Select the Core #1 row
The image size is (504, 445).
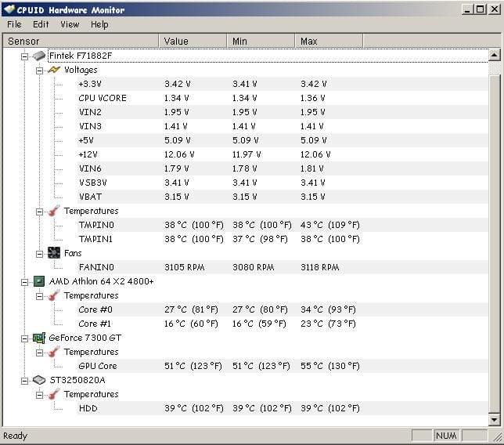(x=283, y=324)
